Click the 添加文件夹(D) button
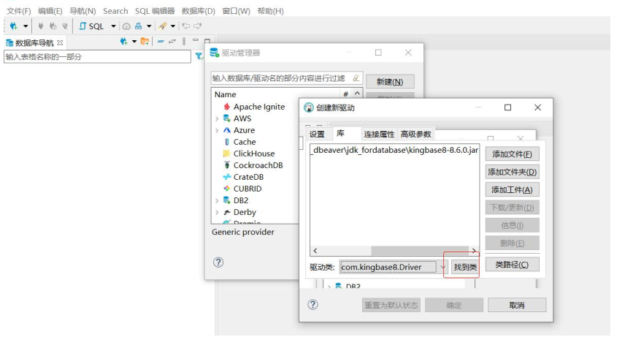 [512, 172]
